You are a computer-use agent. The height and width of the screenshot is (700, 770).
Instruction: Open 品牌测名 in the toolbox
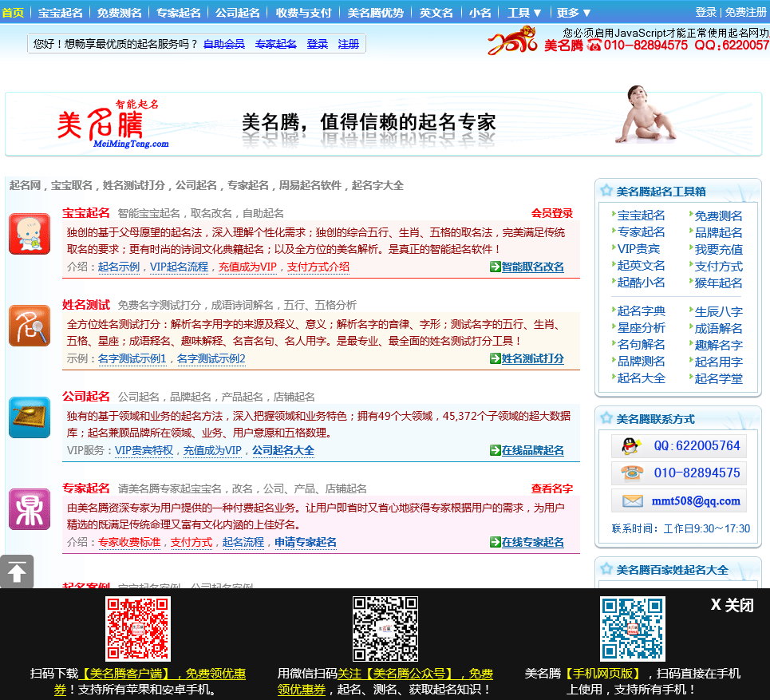(641, 362)
